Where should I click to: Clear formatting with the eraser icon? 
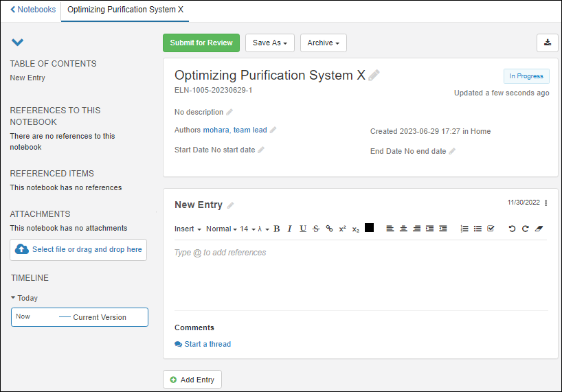[539, 229]
